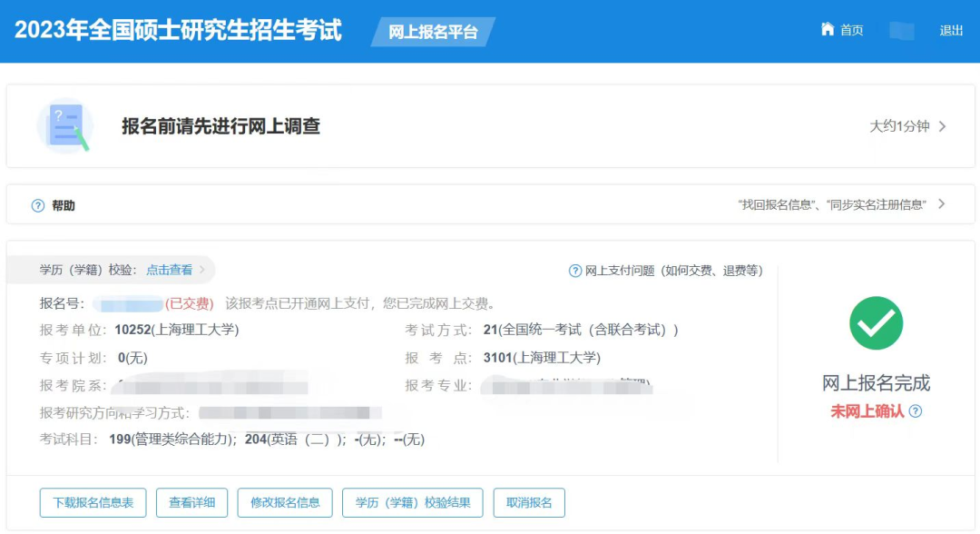Image resolution: width=980 pixels, height=534 pixels.
Task: Click 21(全国统一考试（含联合考试）) value
Action: pos(581,330)
